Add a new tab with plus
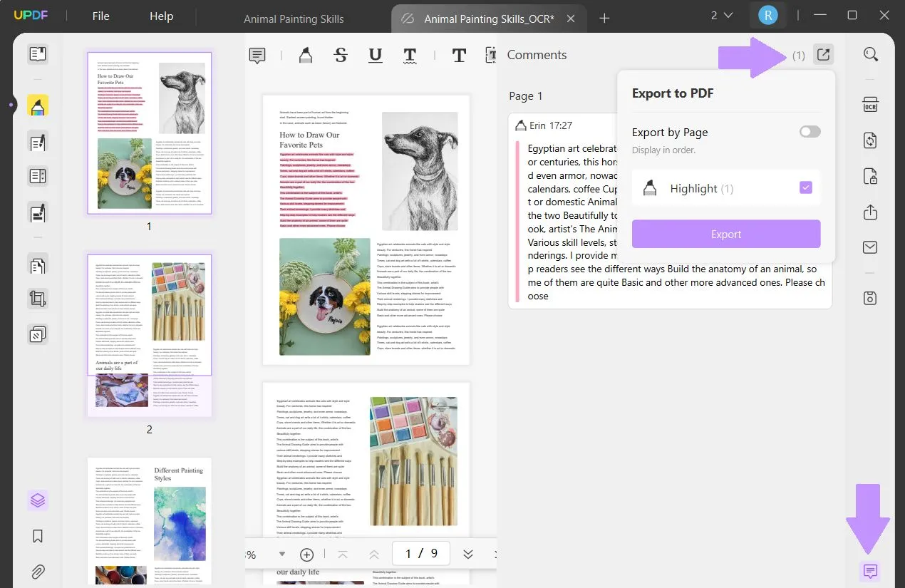905x588 pixels. click(604, 18)
